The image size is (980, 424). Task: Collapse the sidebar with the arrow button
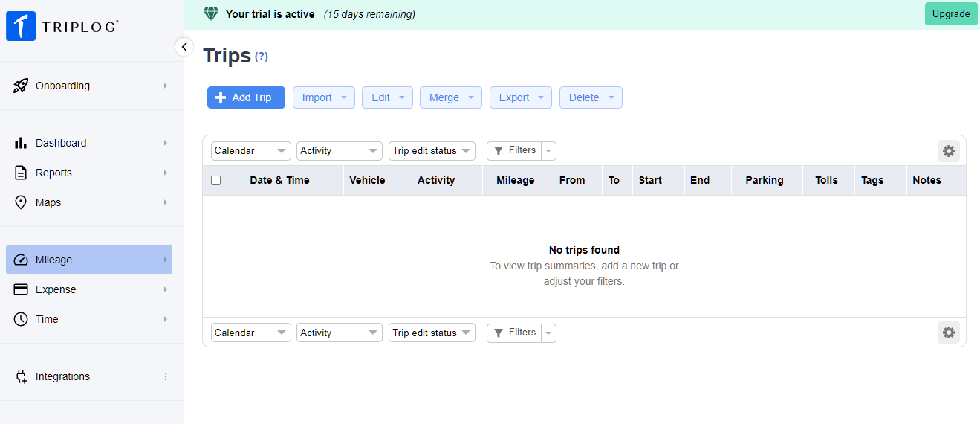184,46
